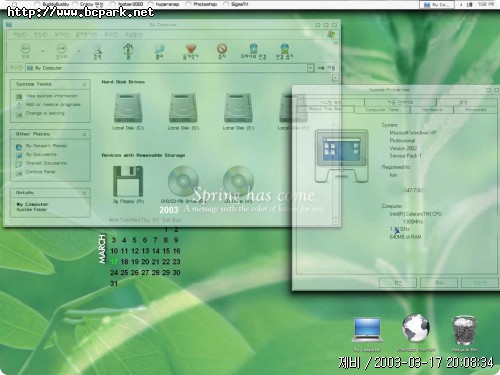Open the File (파일) menu

coord(20,35)
